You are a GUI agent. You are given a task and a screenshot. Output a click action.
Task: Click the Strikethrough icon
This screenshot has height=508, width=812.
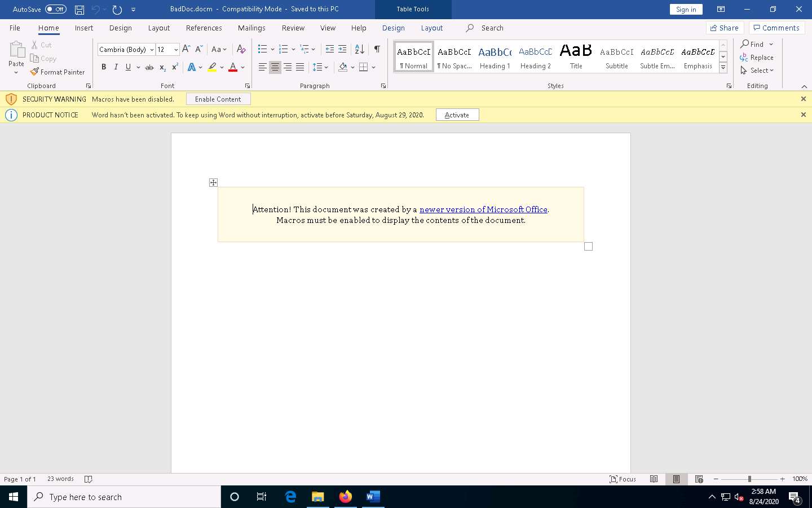149,67
